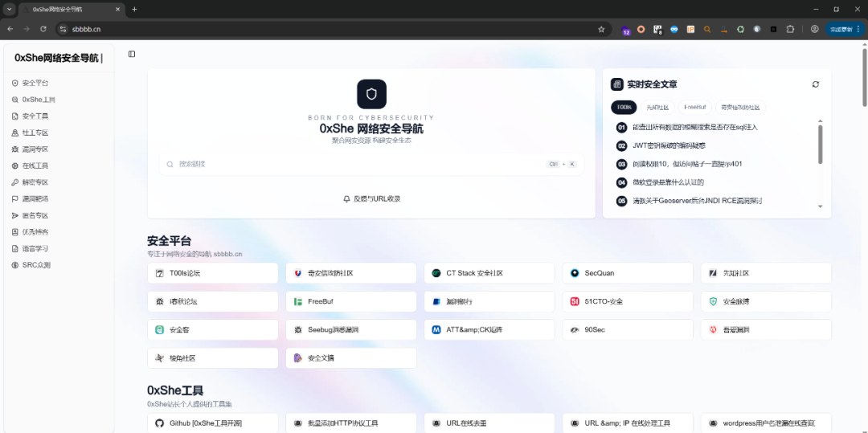Click the Github icon in 0xShe工具

click(x=159, y=423)
